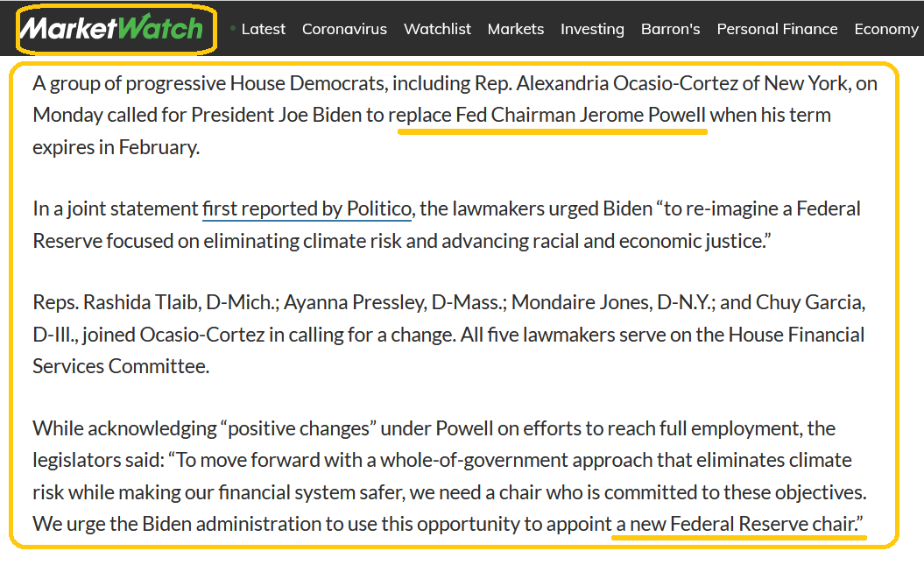
Task: Open the Investing section
Action: click(x=592, y=29)
